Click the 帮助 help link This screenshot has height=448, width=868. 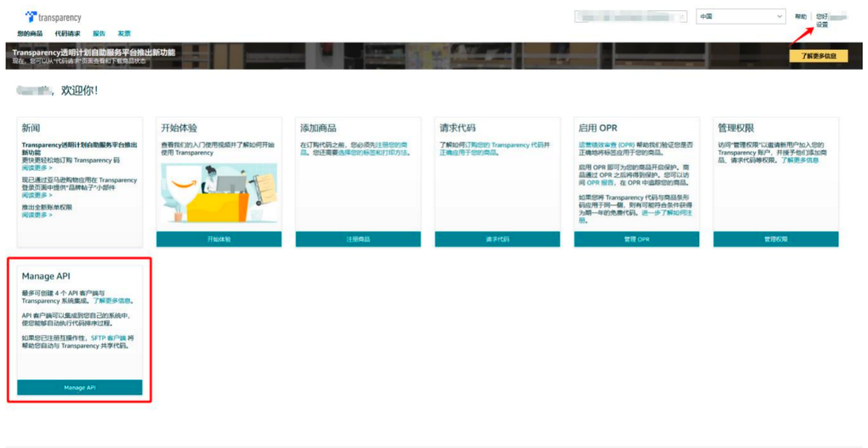pos(800,16)
